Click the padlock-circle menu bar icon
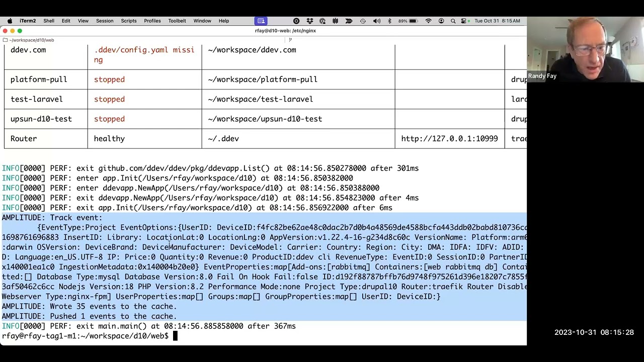This screenshot has height=362, width=644. [323, 21]
